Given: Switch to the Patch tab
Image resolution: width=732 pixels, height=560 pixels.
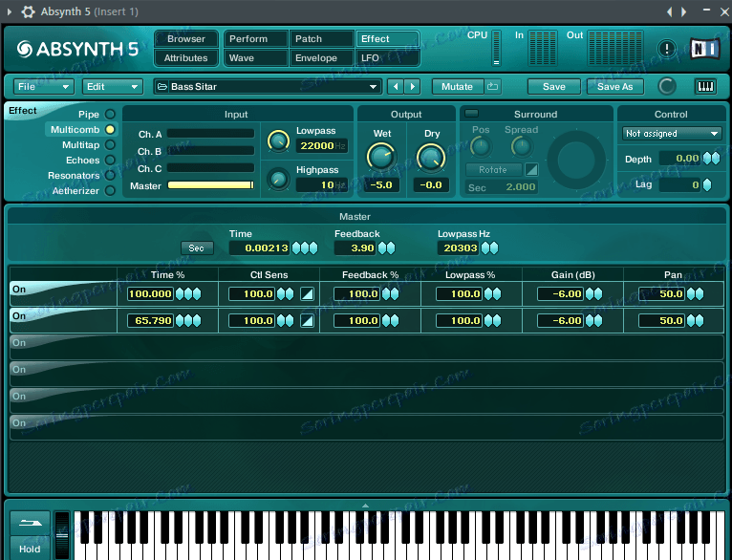Looking at the screenshot, I should point(322,39).
